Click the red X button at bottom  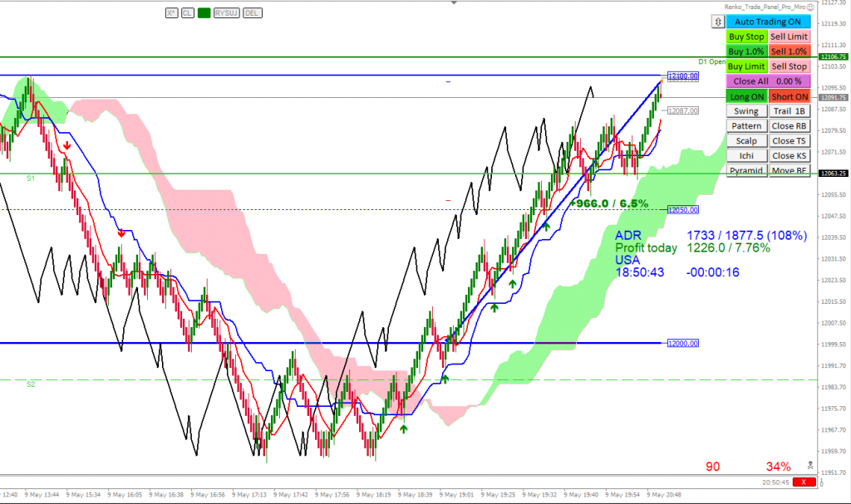pos(804,482)
